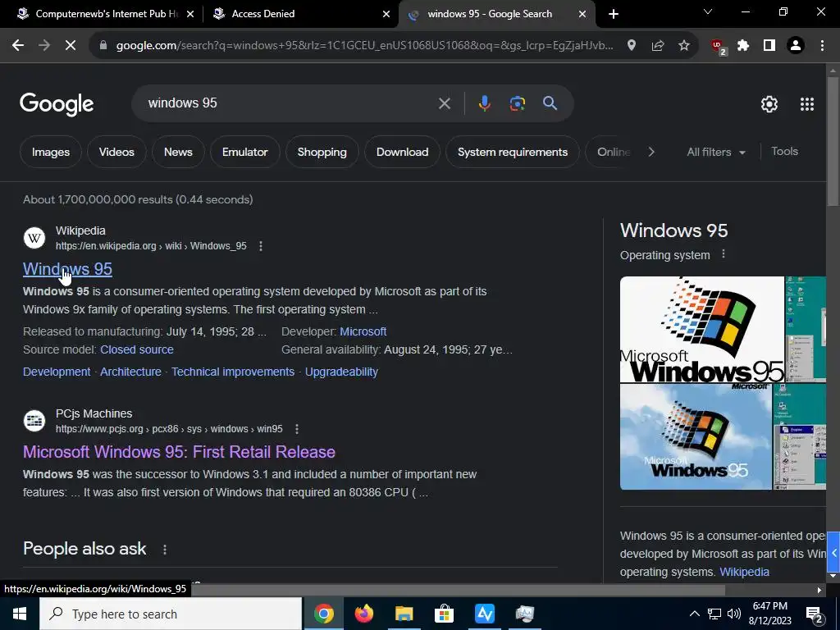Stop loading the page with X button
Viewport: 840px width, 630px height.
[71, 46]
